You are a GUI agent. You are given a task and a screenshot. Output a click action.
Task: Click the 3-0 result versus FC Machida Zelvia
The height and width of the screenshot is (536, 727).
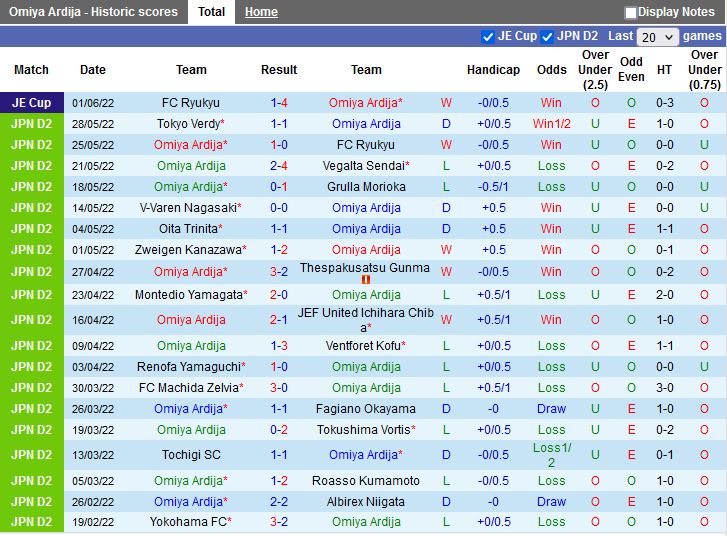[279, 387]
